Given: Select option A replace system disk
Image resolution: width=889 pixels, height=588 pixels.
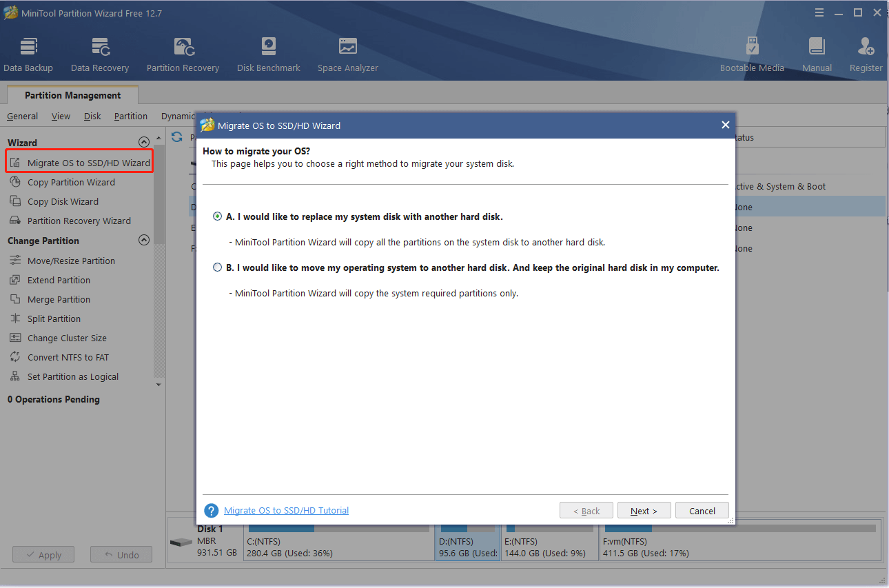Looking at the screenshot, I should 218,216.
